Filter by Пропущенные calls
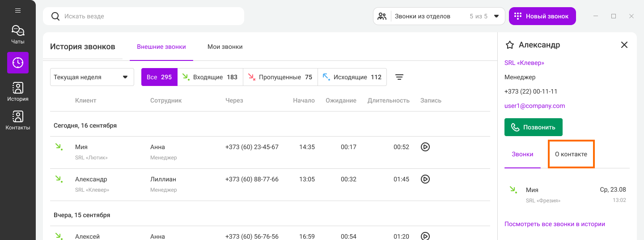644x240 pixels. (280, 77)
